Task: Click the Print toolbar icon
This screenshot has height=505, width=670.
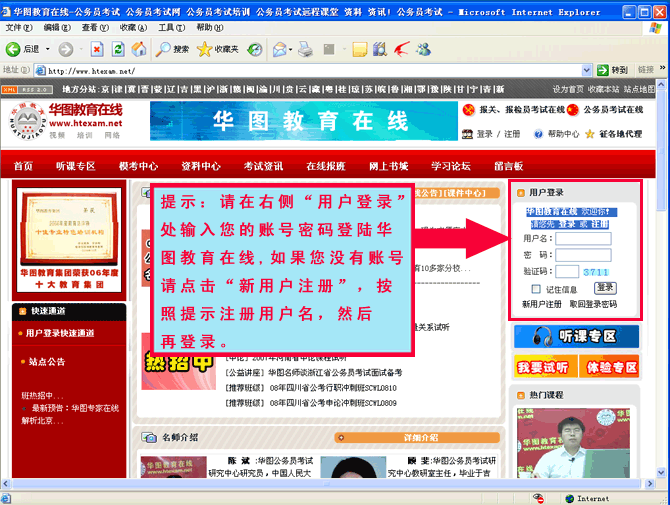Action: [306, 49]
